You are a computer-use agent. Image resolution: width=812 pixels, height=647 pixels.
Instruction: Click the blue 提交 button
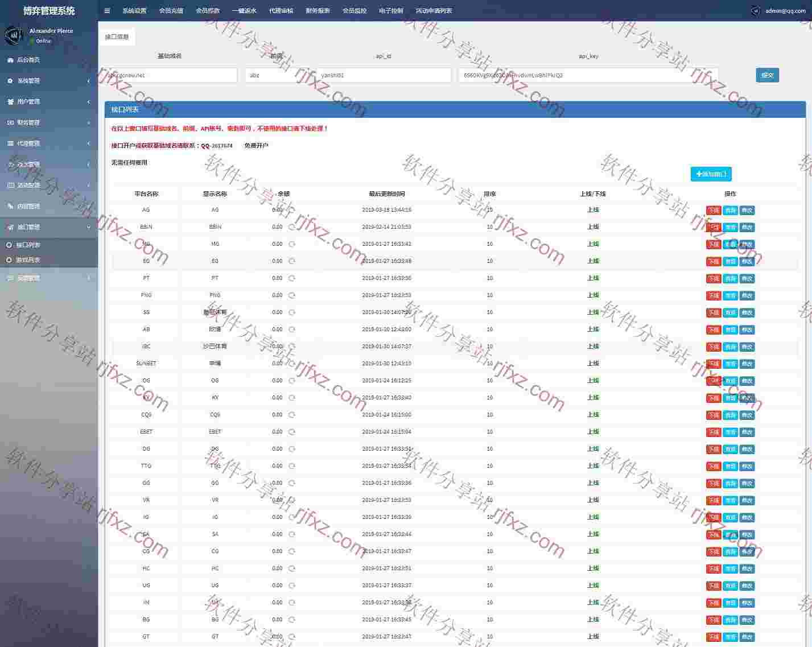(x=768, y=75)
